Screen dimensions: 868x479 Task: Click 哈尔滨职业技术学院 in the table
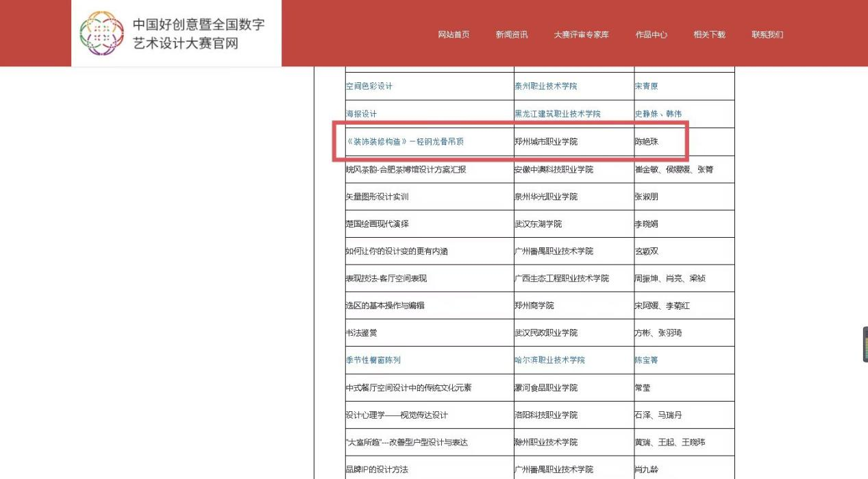(x=550, y=360)
